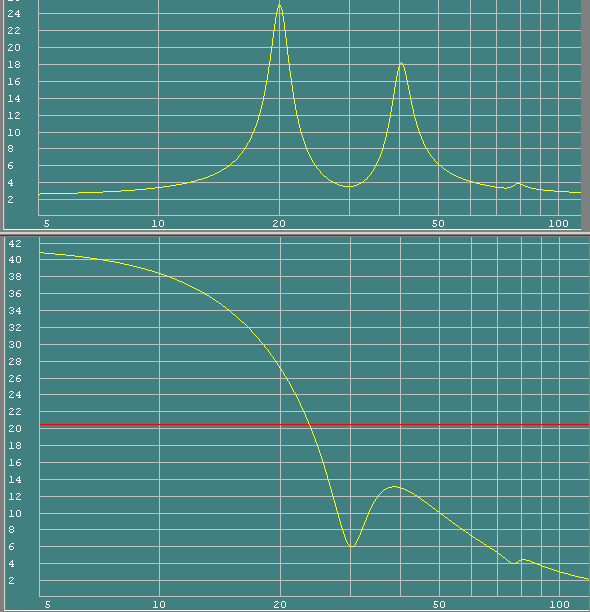Click the tallest peak of the upper graph curve
This screenshot has width=590, height=612.
click(x=279, y=5)
